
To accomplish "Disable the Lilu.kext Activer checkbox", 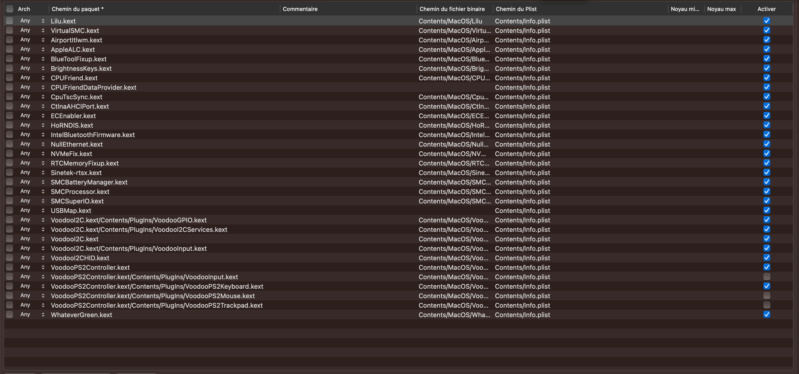I will click(x=766, y=21).
